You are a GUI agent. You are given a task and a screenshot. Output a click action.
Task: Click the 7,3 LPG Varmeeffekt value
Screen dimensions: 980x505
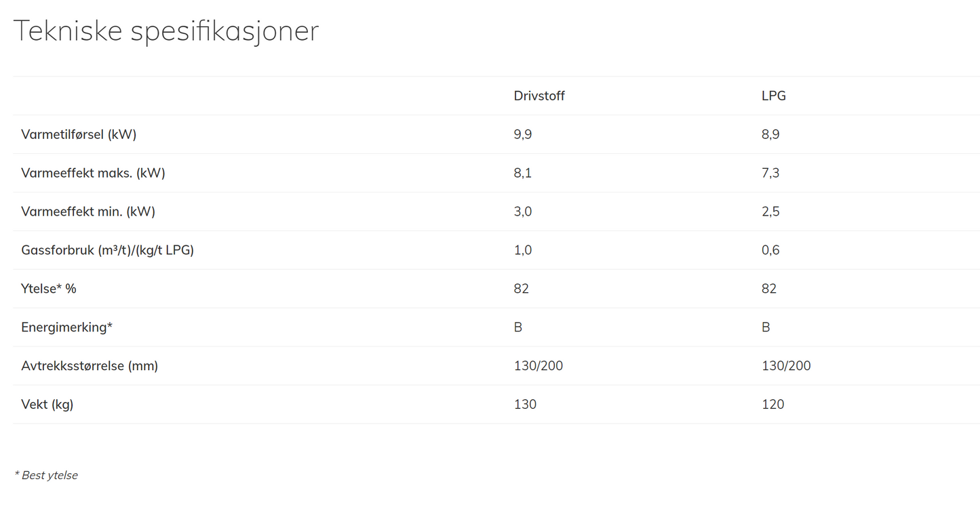(x=770, y=173)
